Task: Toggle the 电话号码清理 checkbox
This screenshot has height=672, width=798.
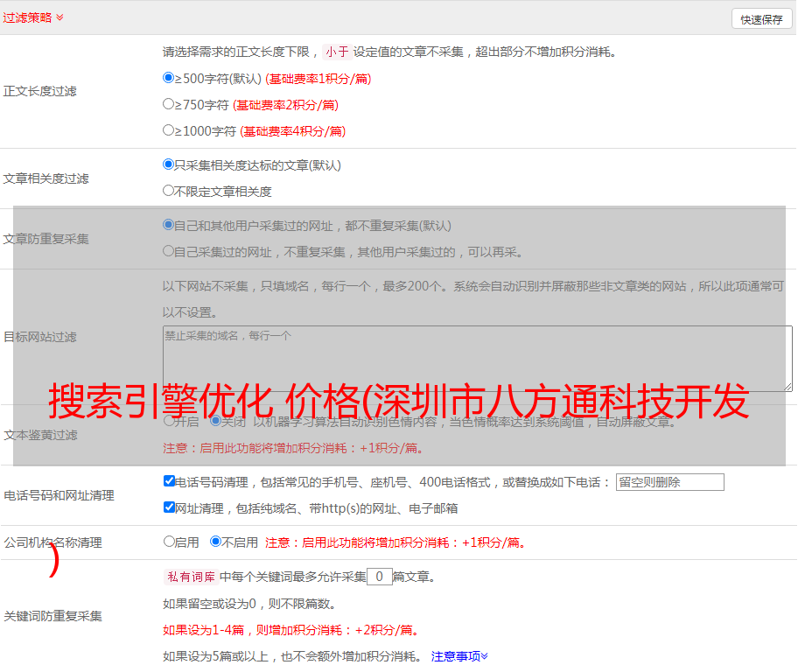Action: (169, 481)
